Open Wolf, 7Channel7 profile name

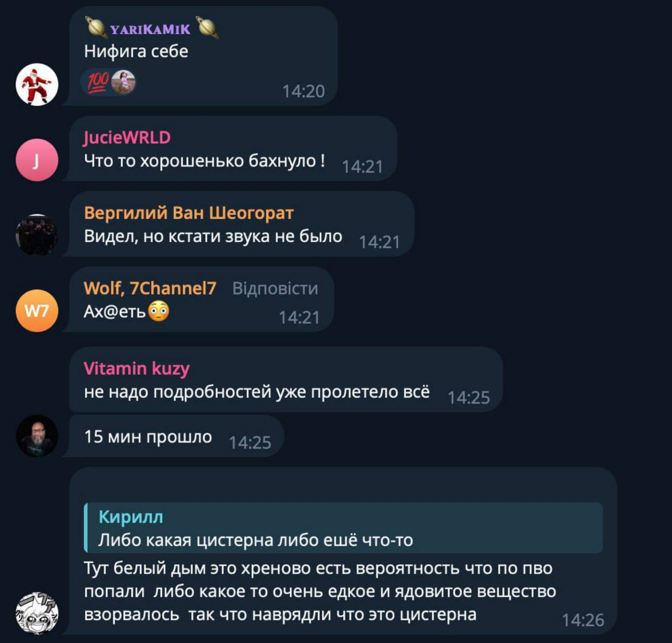tap(150, 288)
